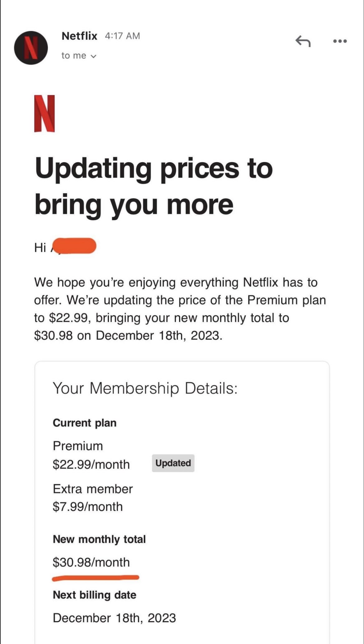364x644 pixels.
Task: Click the Netflix sender name
Action: [79, 36]
